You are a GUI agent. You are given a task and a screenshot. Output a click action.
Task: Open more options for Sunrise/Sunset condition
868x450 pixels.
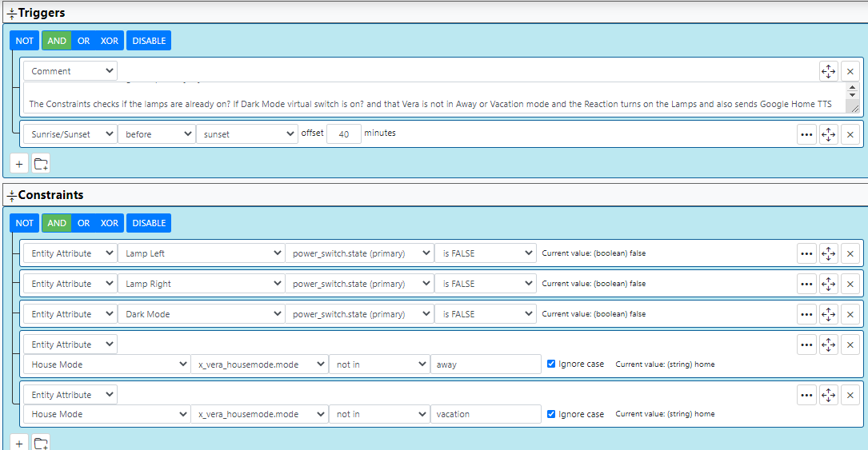tap(806, 134)
